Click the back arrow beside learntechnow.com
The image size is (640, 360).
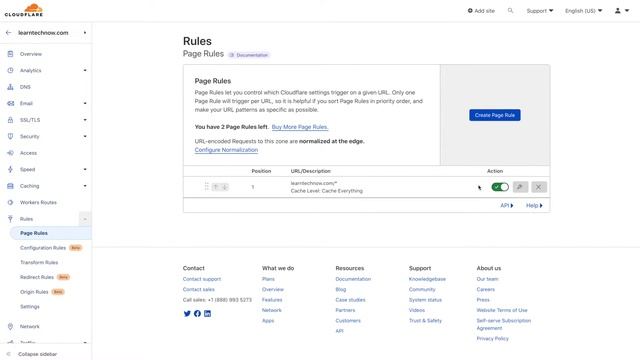9,33
